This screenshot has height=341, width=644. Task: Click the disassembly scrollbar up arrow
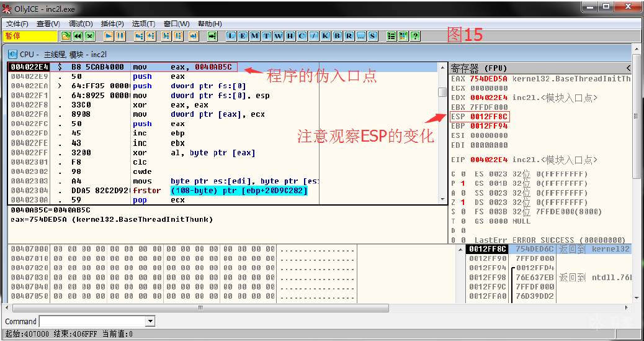pyautogui.click(x=442, y=68)
